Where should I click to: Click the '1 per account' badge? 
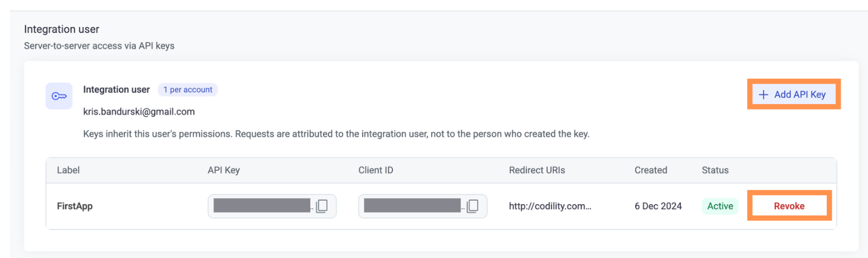pyautogui.click(x=188, y=90)
